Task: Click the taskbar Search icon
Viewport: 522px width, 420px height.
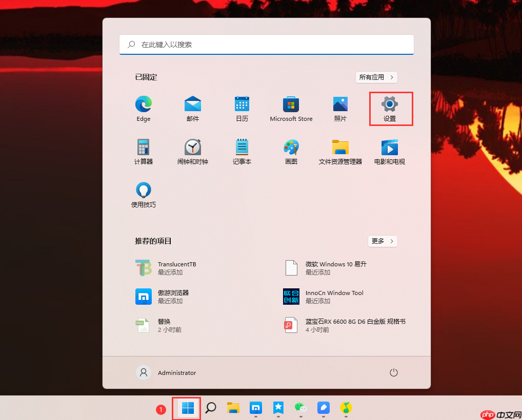Action: pyautogui.click(x=210, y=408)
